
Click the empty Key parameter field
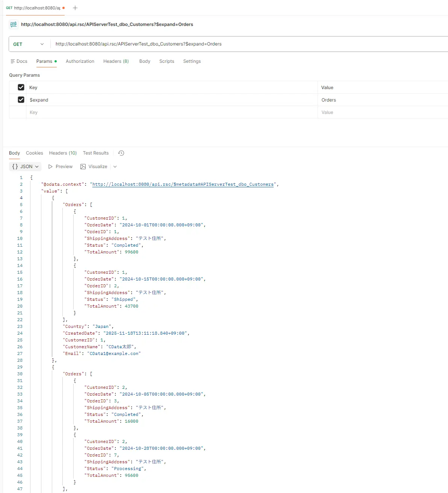click(169, 112)
